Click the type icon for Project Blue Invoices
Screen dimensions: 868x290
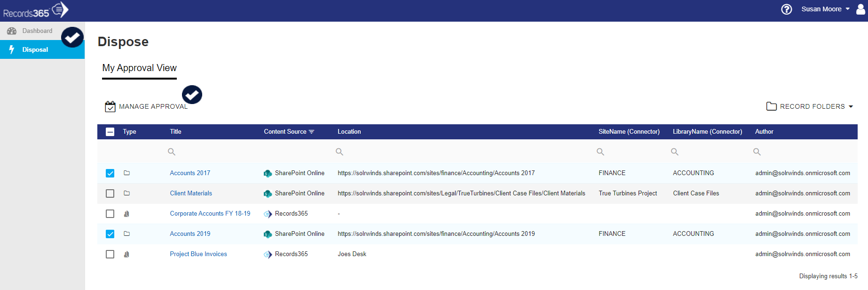(126, 254)
